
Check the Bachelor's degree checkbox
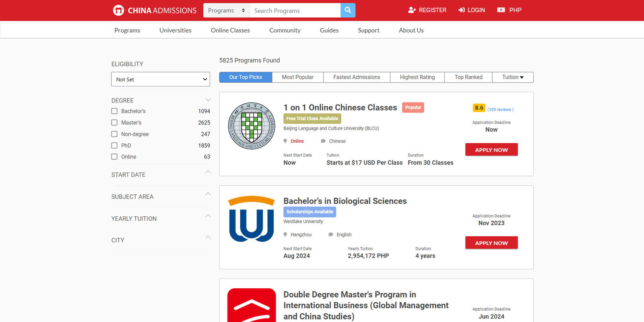pos(114,111)
